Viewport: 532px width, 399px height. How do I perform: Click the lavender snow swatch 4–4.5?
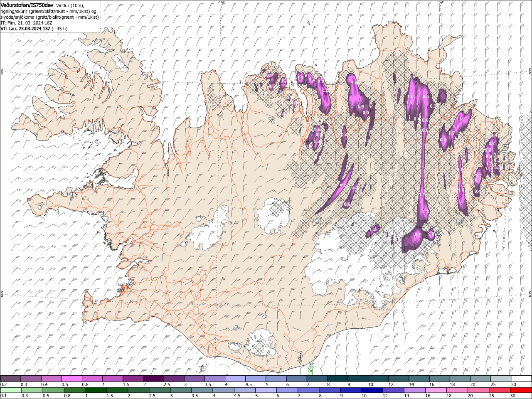(x=234, y=379)
